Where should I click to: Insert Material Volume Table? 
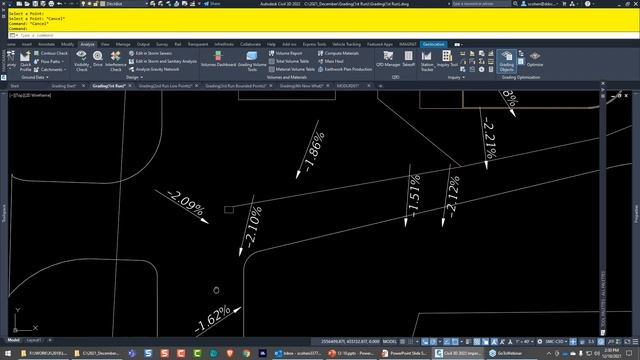pyautogui.click(x=291, y=69)
